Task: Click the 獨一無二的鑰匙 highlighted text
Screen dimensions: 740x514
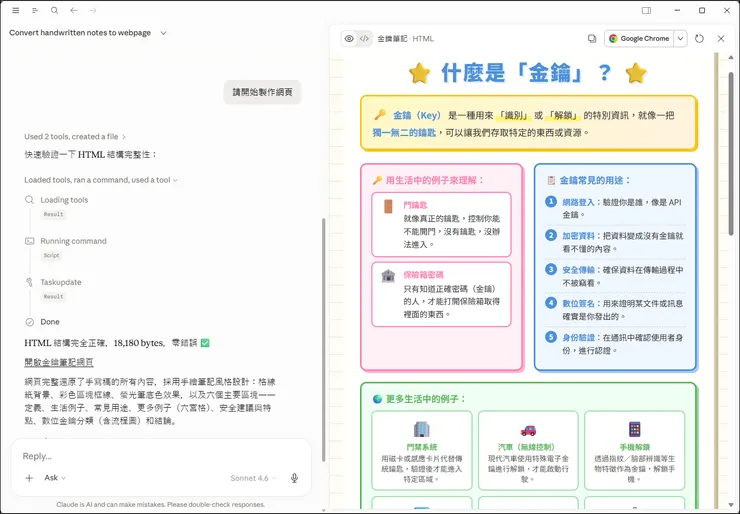Action: pos(404,133)
